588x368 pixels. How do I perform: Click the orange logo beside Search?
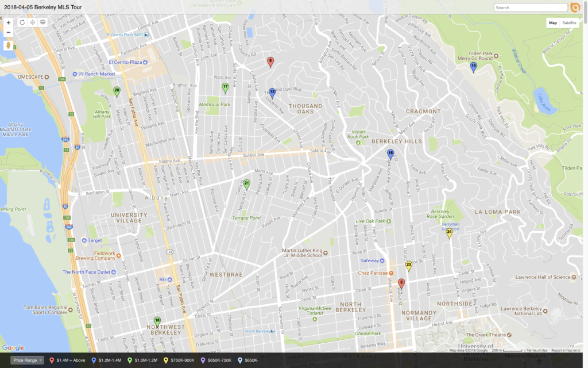[x=575, y=7]
